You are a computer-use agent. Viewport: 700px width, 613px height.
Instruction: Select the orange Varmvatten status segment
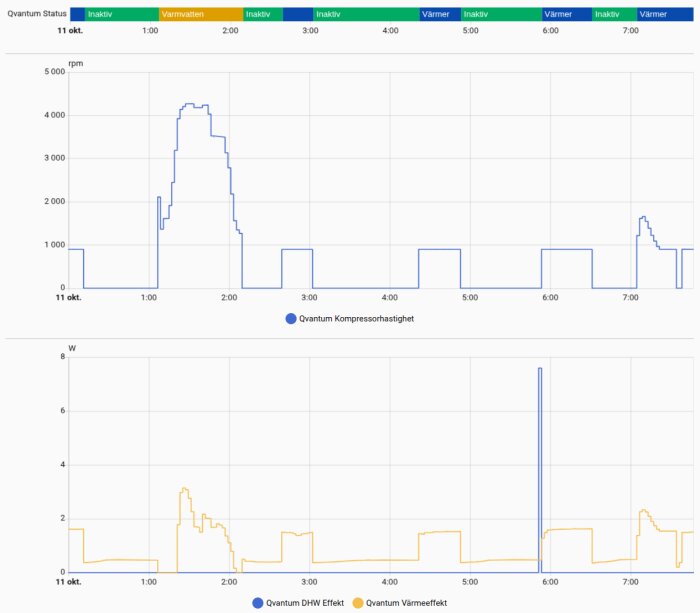[x=200, y=15]
